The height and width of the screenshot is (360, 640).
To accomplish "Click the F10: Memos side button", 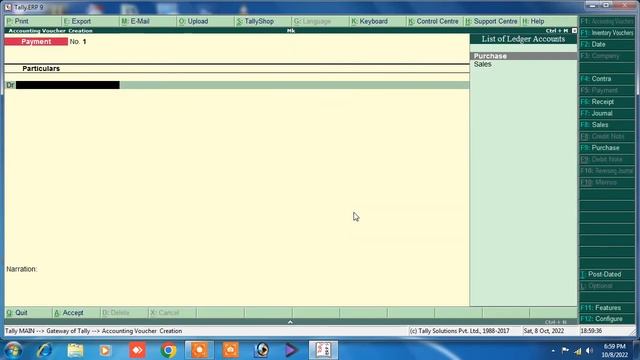I will (x=607, y=182).
